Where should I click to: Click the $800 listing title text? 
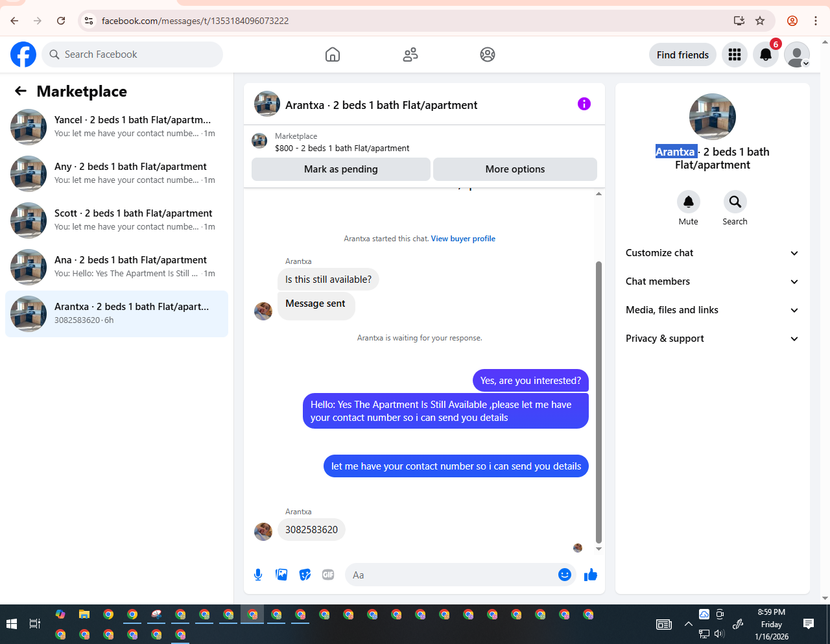coord(342,148)
